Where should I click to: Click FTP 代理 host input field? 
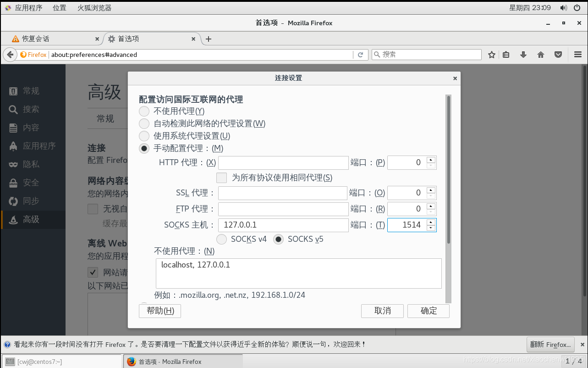pos(283,209)
